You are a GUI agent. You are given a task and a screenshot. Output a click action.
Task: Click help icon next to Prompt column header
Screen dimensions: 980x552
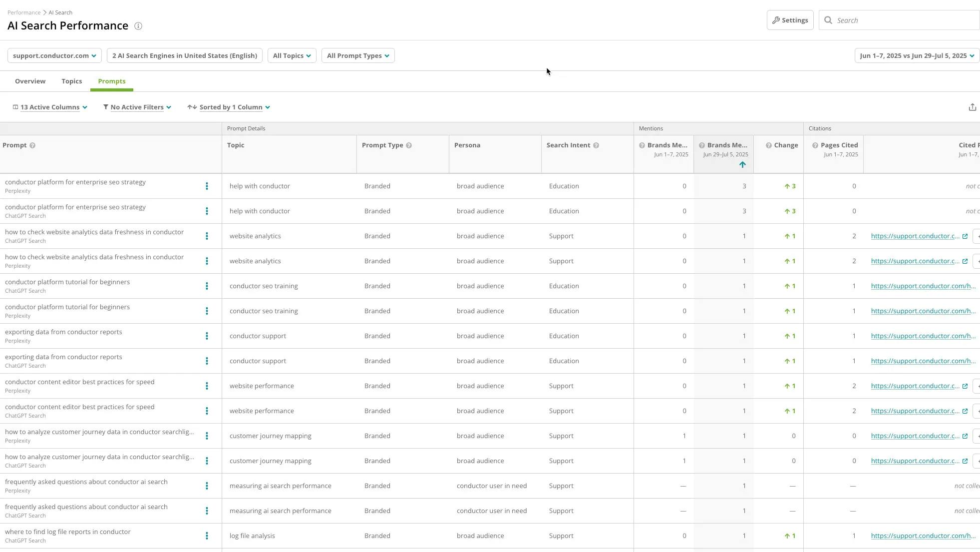(32, 145)
